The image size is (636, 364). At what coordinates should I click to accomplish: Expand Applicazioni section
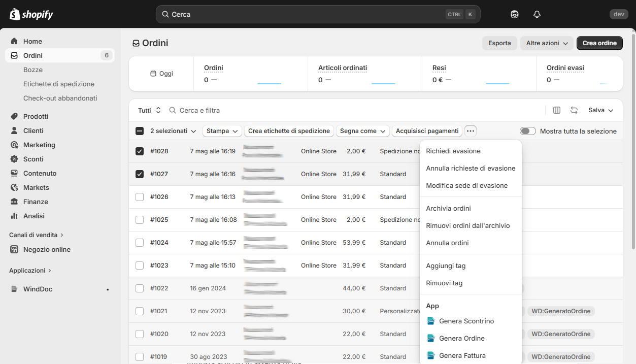(x=30, y=271)
